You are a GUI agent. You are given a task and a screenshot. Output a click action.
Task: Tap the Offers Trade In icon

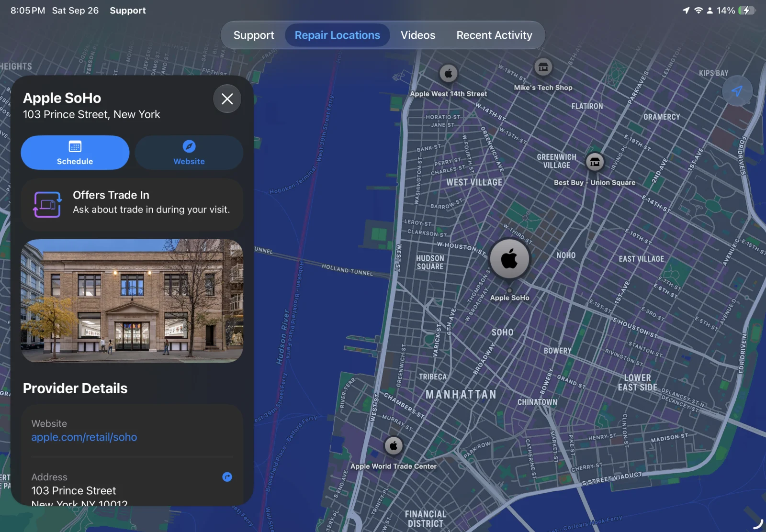tap(47, 205)
